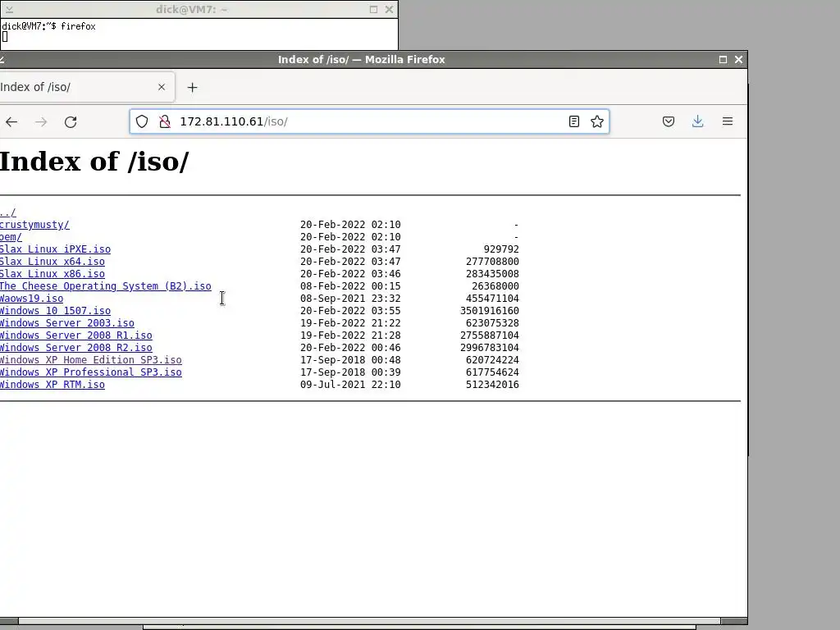Click the horizontal scrollbar at page bottom
Screen dimensions: 840x630
point(370,622)
